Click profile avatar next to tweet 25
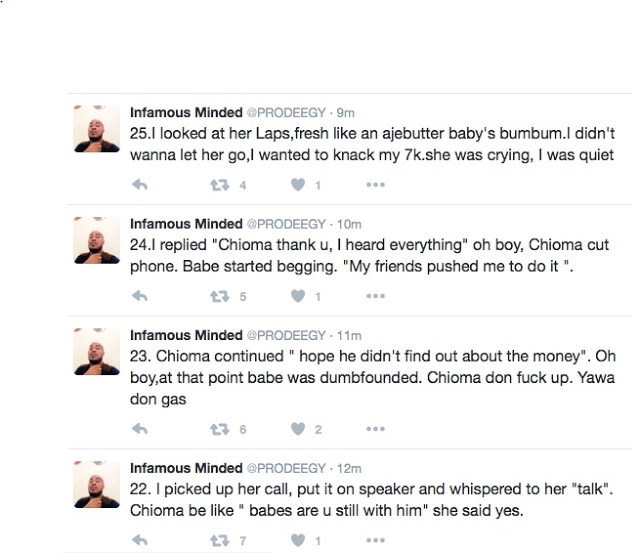 pos(97,129)
